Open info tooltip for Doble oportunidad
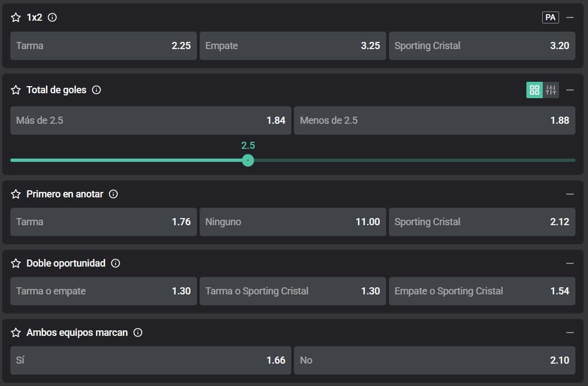Image resolution: width=588 pixels, height=386 pixels. pyautogui.click(x=116, y=263)
